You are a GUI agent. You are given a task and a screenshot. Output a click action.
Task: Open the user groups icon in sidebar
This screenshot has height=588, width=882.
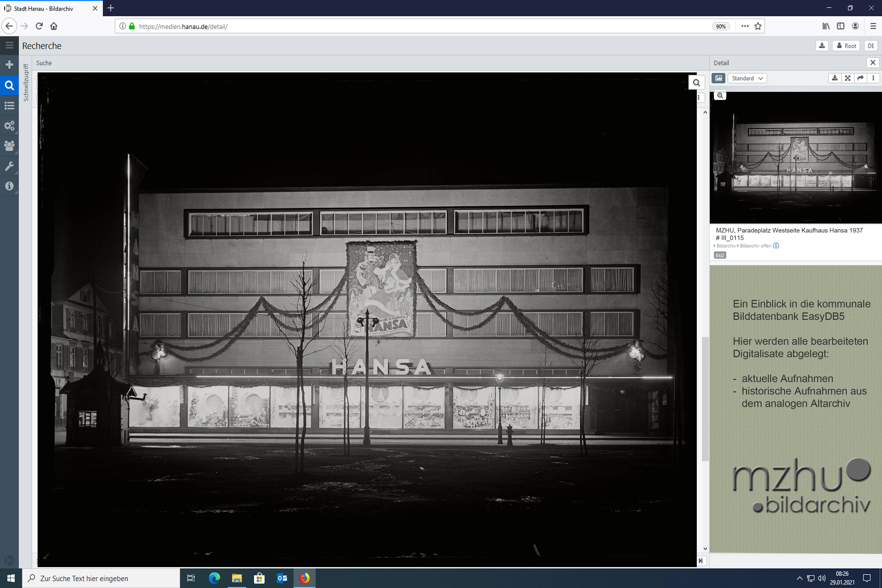[x=9, y=145]
